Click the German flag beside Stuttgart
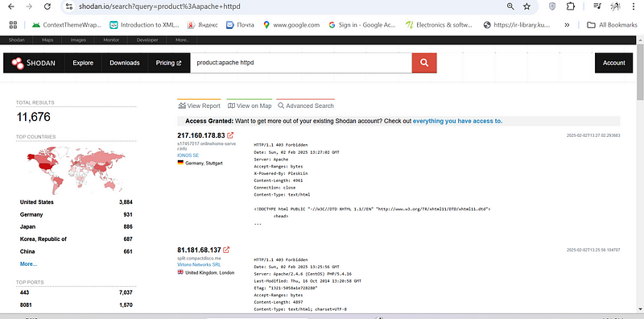644x319 pixels. [x=180, y=164]
